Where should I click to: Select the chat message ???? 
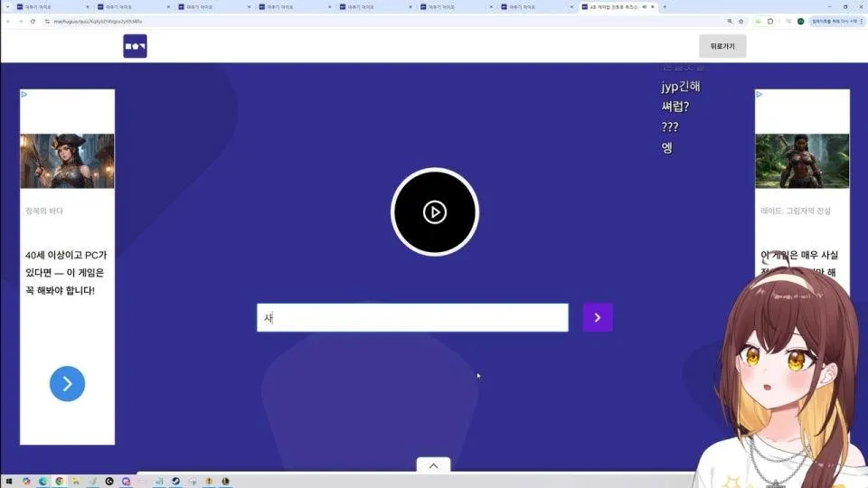click(x=670, y=127)
